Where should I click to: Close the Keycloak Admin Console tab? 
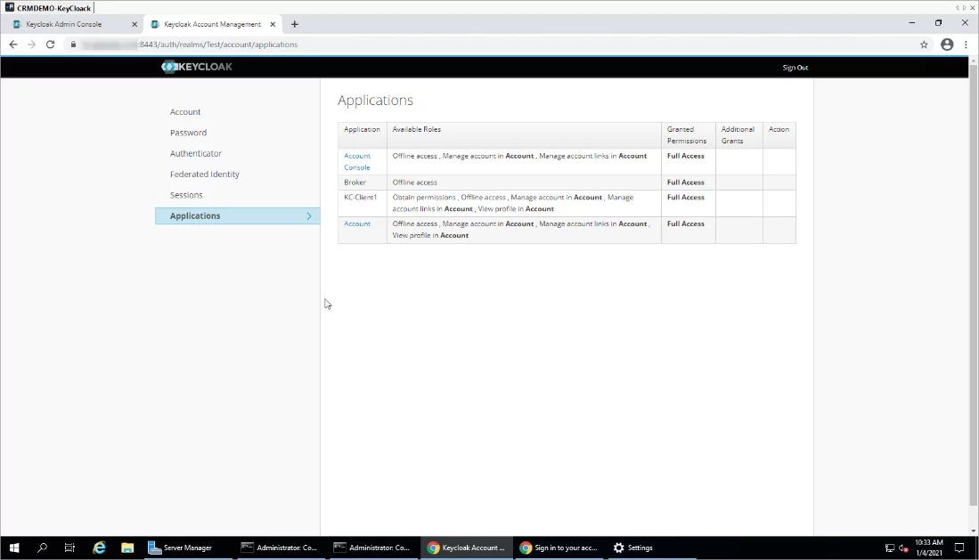[x=135, y=24]
